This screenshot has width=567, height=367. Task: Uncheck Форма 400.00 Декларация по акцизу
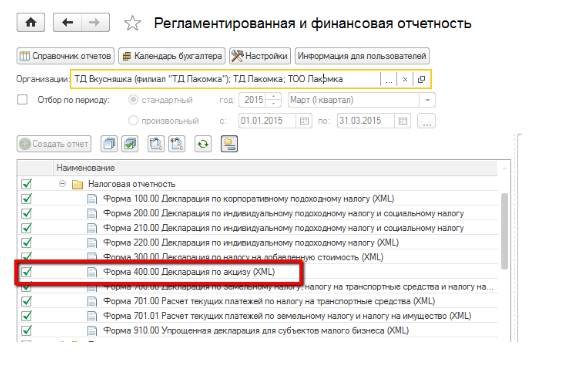tap(27, 272)
